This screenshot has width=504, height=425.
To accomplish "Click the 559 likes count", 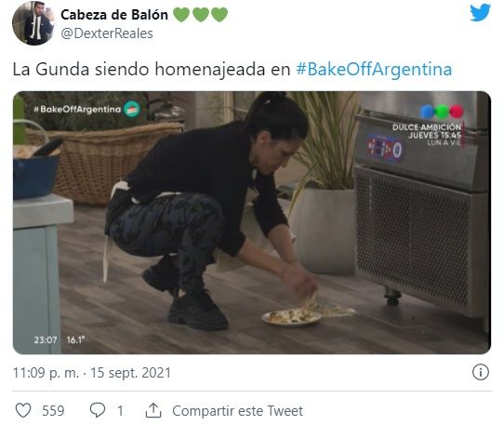I will [x=53, y=411].
